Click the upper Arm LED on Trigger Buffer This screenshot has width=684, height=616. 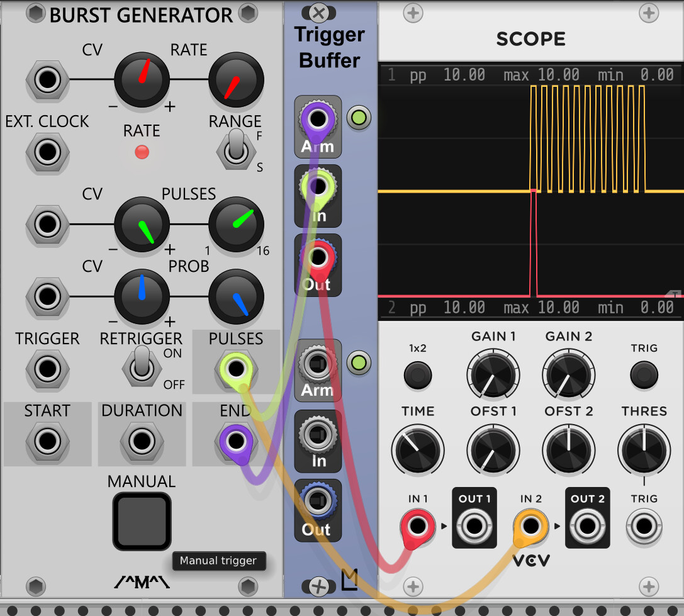tap(359, 118)
